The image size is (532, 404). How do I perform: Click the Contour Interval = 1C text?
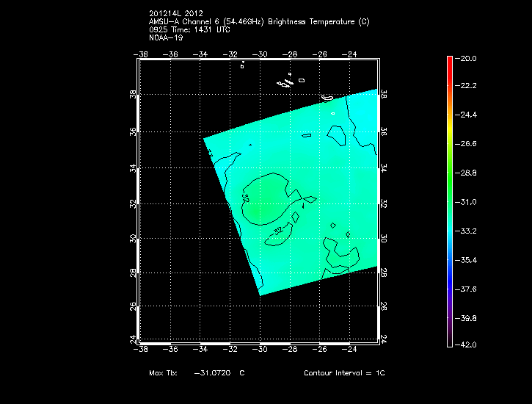pyautogui.click(x=344, y=373)
